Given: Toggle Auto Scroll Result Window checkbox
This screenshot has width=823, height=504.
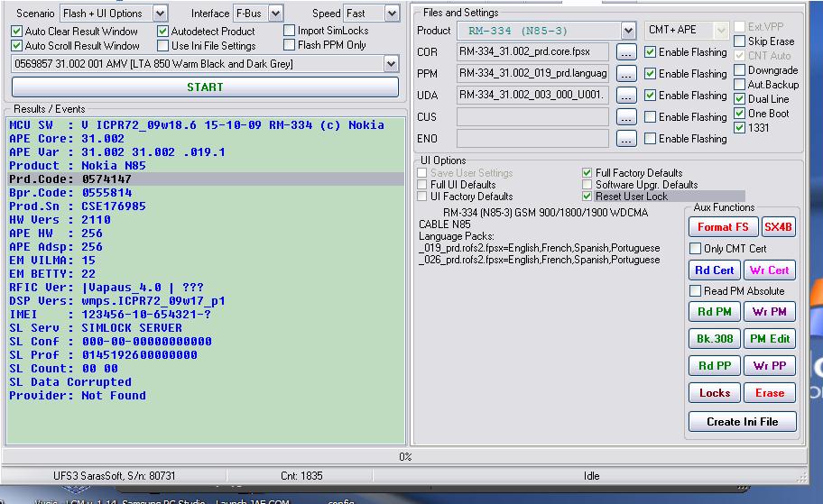Looking at the screenshot, I should (x=17, y=46).
